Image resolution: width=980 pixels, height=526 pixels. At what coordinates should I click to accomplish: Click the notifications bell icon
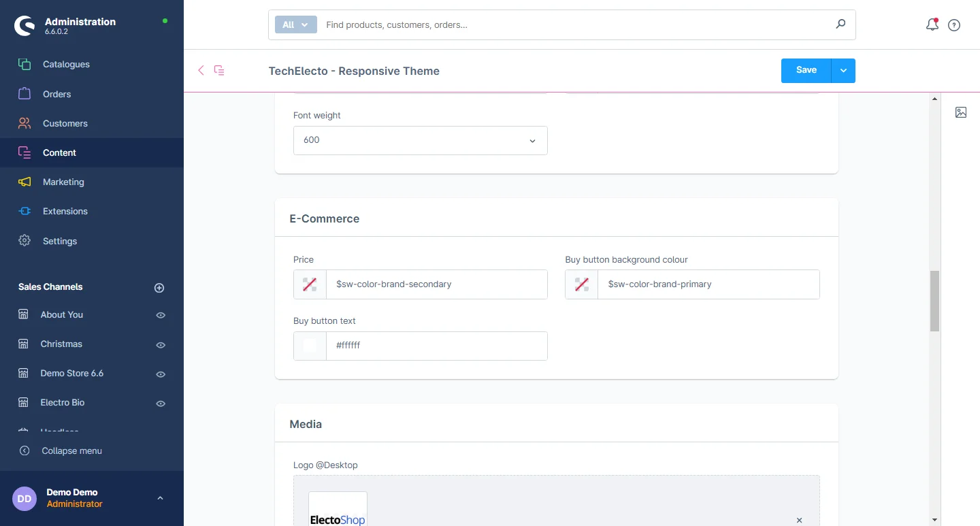pyautogui.click(x=932, y=25)
